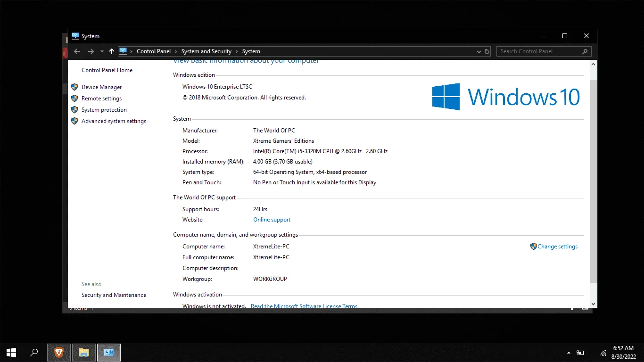644x362 pixels.
Task: Open System protection
Action: pos(104,110)
